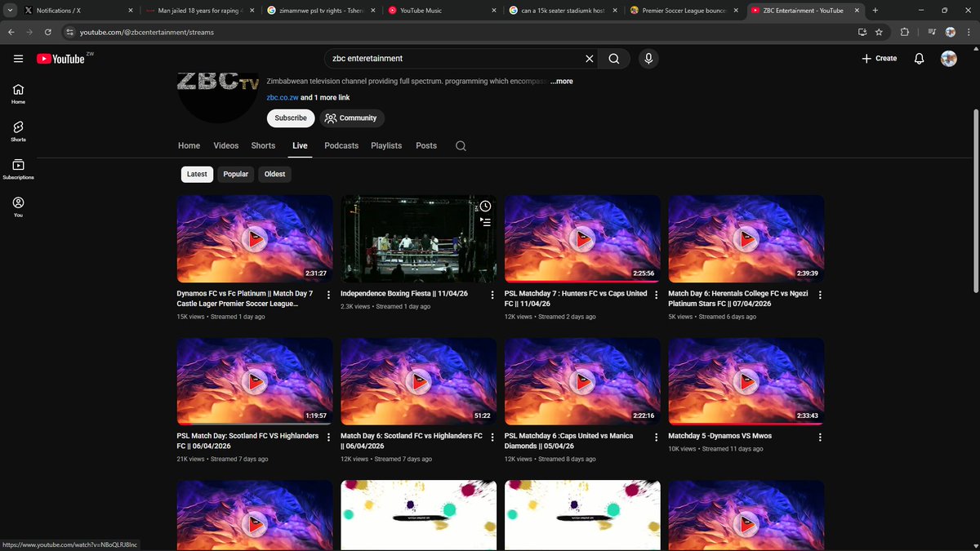Expand channel description with ...more
The image size is (980, 551).
tap(561, 82)
